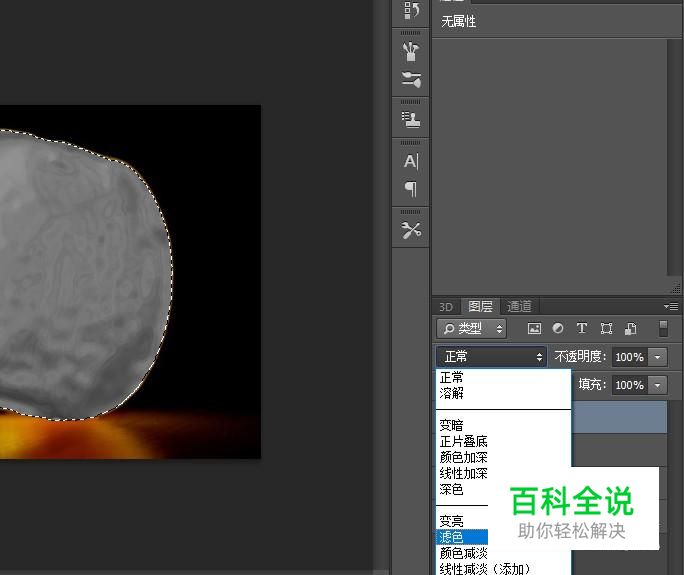Open the layers panel flyout menu
The width and height of the screenshot is (684, 575).
pyautogui.click(x=671, y=306)
